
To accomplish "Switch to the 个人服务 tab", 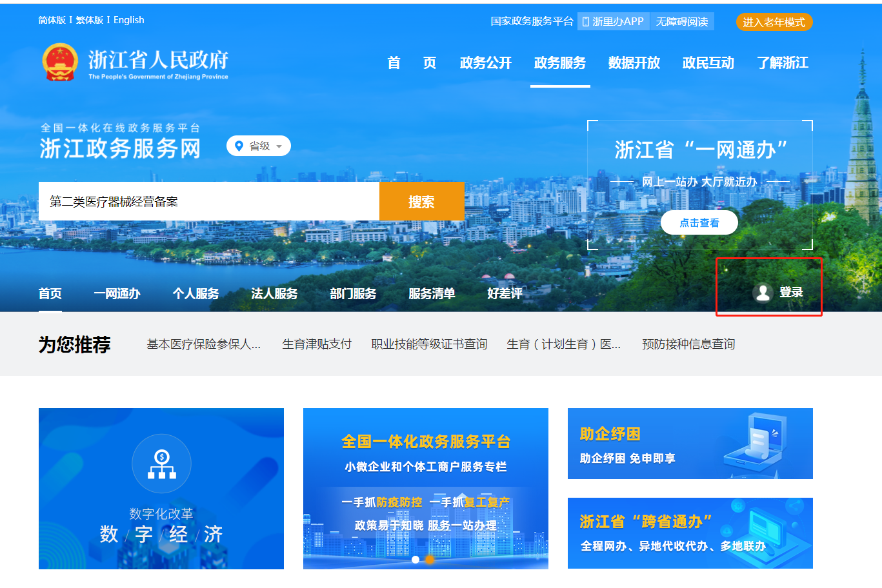I will coord(196,294).
